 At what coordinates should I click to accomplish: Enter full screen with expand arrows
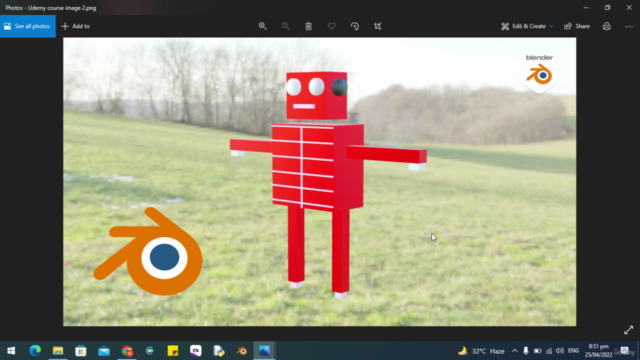tap(629, 330)
